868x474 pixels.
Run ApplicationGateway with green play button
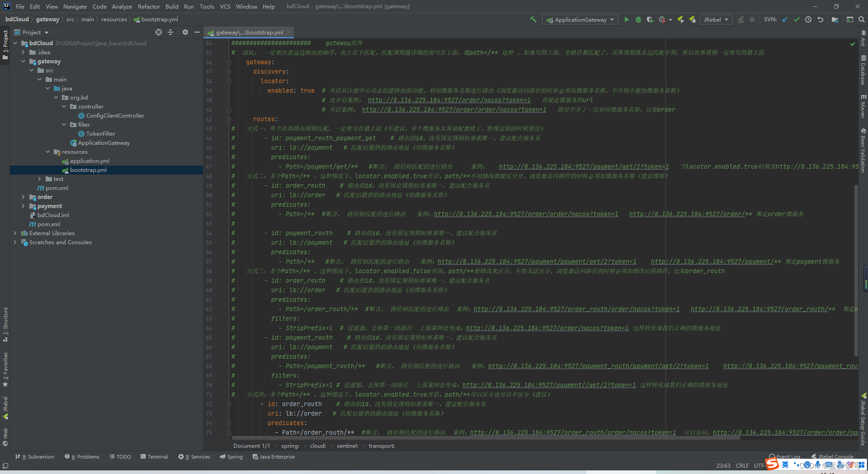click(627, 19)
